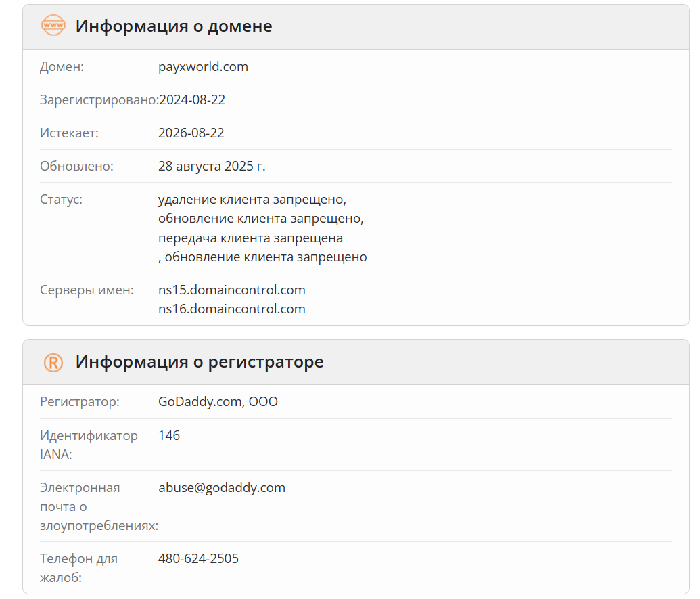Click the 'Информация о регистраторе' header
Screen dimensions: 700x599
(x=200, y=362)
